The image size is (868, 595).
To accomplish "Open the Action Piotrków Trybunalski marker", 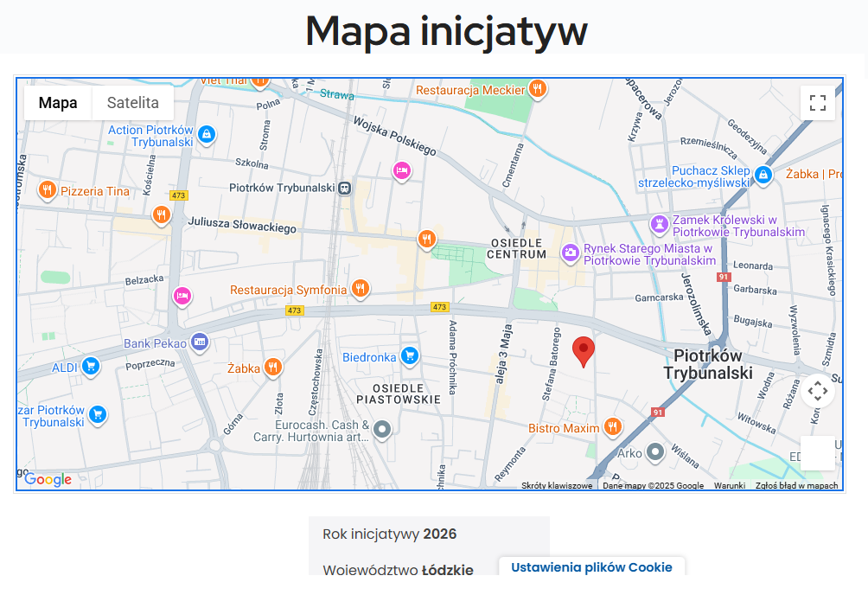I will 206,135.
